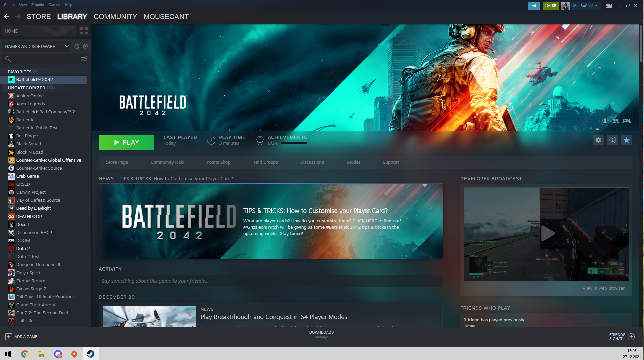Click the recent activity clock icon

[x=77, y=46]
